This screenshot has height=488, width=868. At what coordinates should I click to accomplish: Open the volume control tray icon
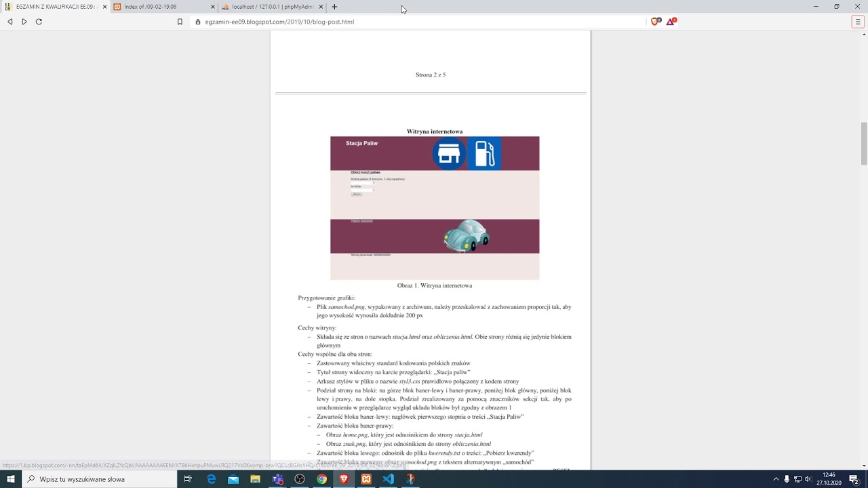808,479
